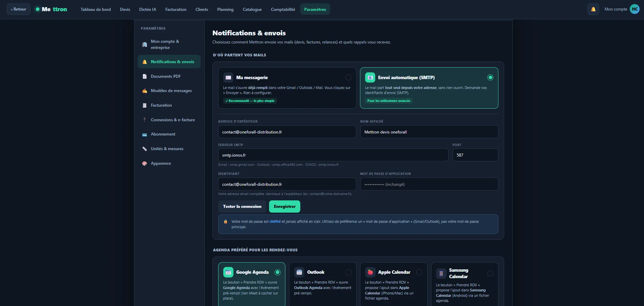Select the Apple Calendar radio button
This screenshot has width=644, height=306.
click(419, 272)
